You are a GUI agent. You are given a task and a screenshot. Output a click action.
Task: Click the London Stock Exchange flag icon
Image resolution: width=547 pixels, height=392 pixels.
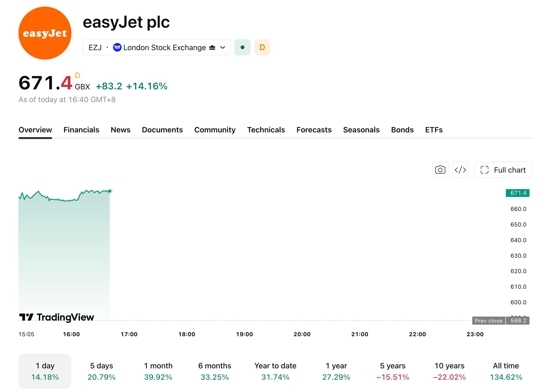(117, 47)
